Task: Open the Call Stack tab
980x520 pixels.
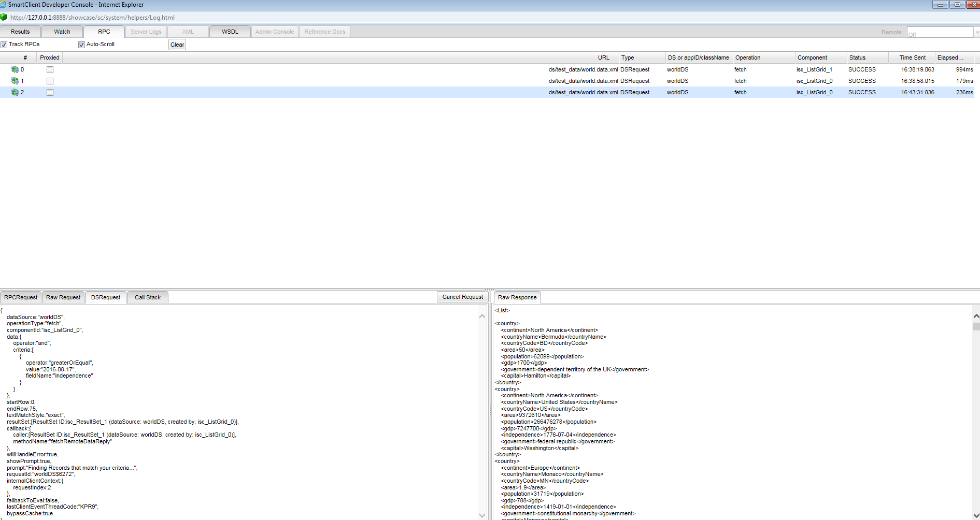Action: tap(147, 297)
